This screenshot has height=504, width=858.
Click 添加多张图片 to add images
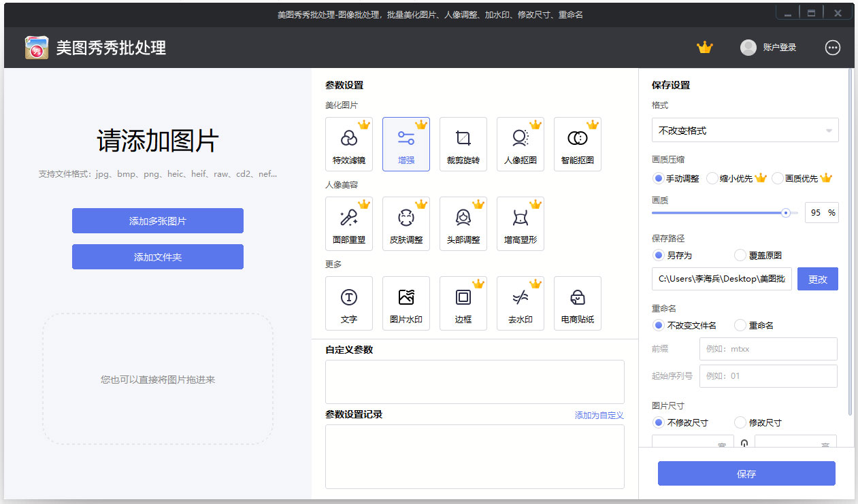pos(157,220)
